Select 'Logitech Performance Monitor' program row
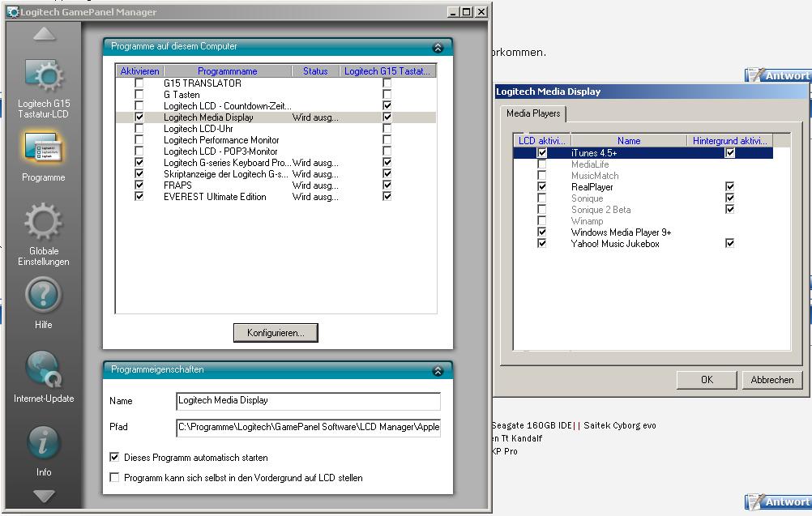Image resolution: width=812 pixels, height=516 pixels. pos(276,140)
